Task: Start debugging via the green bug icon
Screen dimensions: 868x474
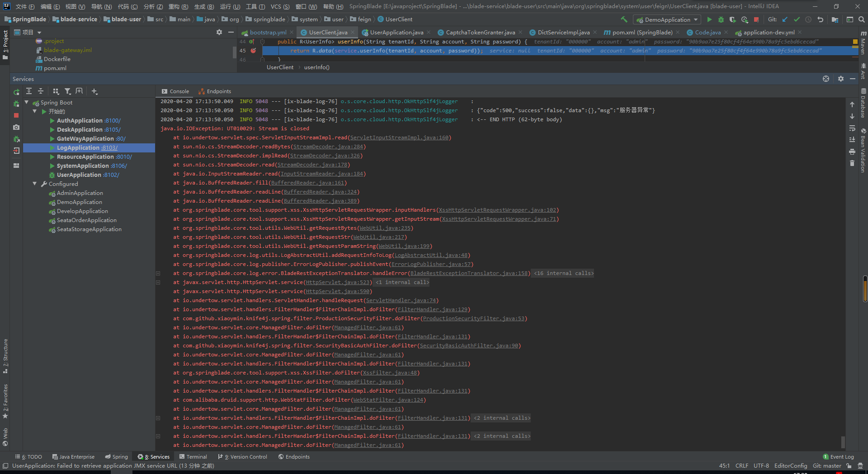Action: pyautogui.click(x=721, y=19)
